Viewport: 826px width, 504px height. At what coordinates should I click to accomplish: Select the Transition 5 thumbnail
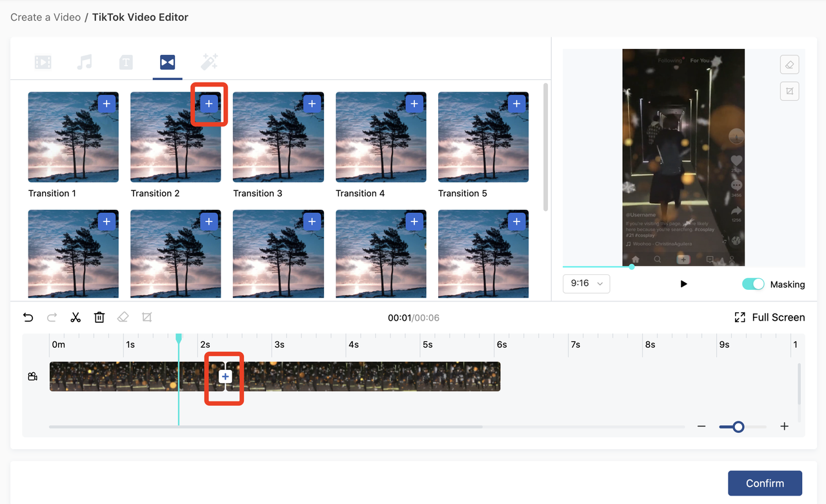tap(483, 137)
